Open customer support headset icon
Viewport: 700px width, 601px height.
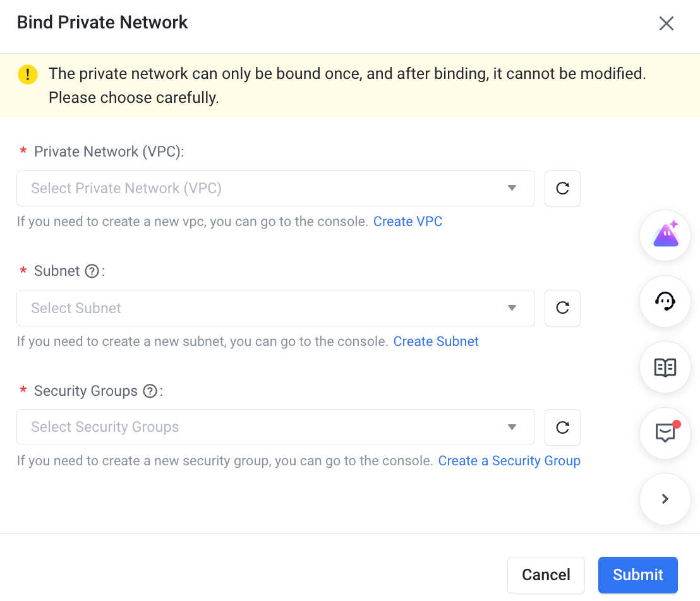665,301
